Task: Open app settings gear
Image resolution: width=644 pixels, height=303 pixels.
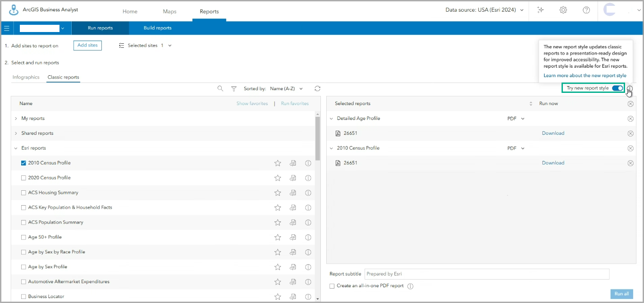Action: point(563,9)
